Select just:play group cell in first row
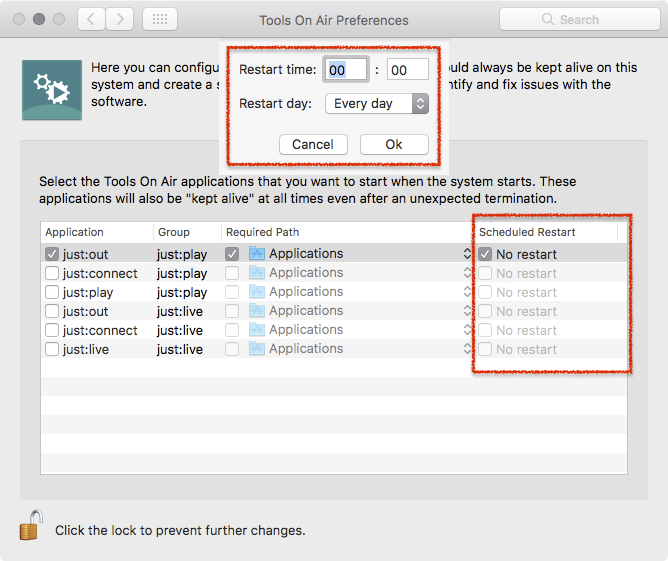The width and height of the screenshot is (668, 561). point(182,254)
